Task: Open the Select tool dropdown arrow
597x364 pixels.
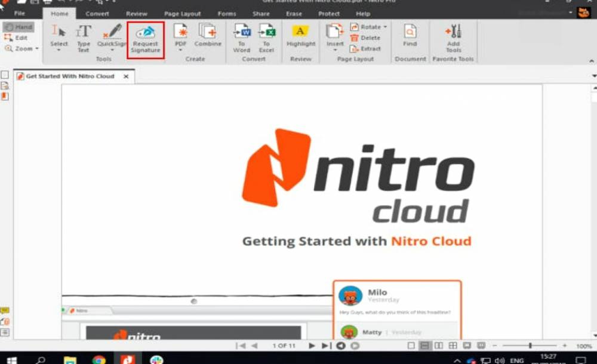Action: [x=59, y=50]
